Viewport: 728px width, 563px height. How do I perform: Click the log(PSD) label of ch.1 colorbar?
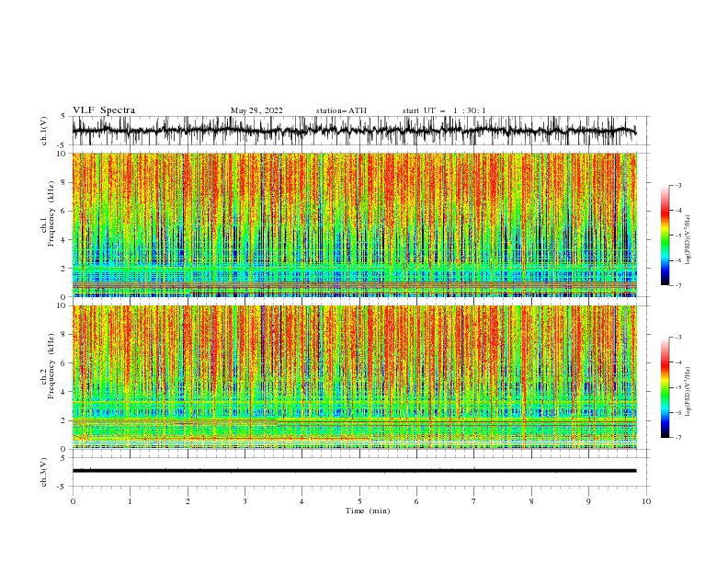pos(688,240)
